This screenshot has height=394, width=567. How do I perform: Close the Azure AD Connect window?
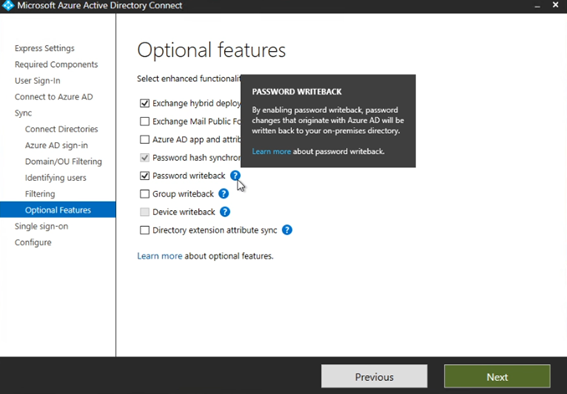[555, 5]
